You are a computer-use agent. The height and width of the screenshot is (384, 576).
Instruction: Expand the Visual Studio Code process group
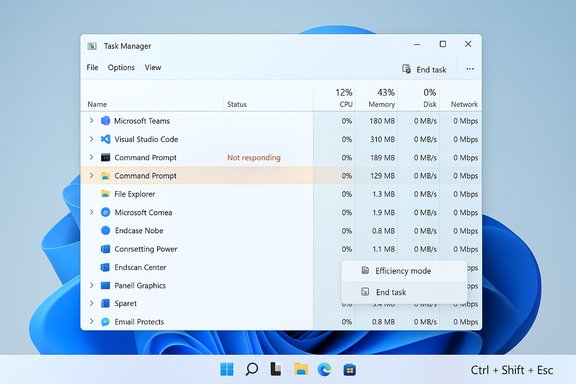click(91, 139)
